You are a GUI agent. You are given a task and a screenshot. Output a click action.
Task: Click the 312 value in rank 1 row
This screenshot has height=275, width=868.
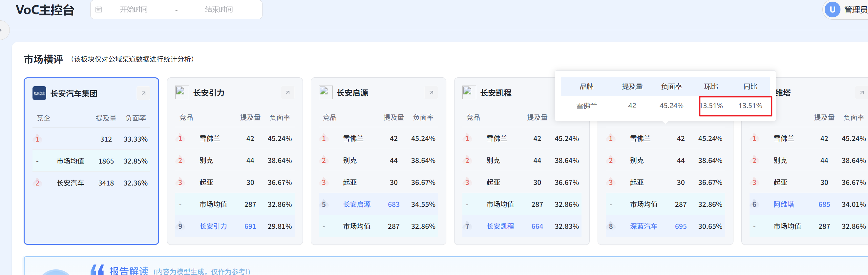click(106, 139)
